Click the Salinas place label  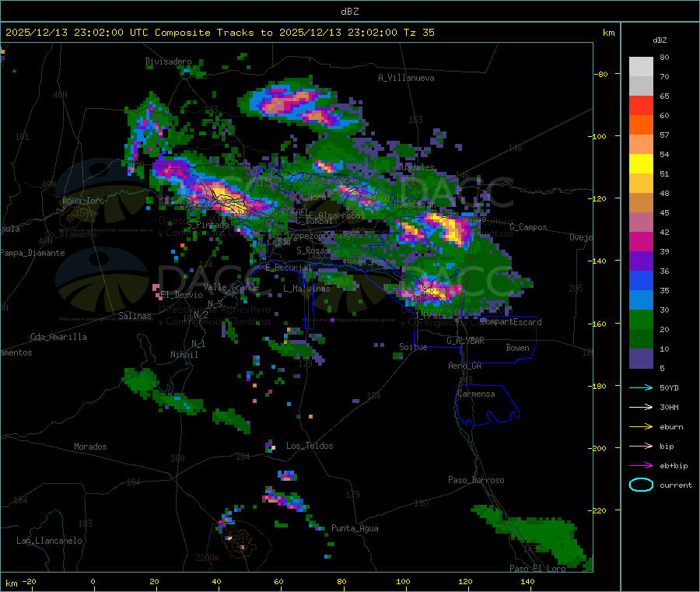tap(135, 316)
